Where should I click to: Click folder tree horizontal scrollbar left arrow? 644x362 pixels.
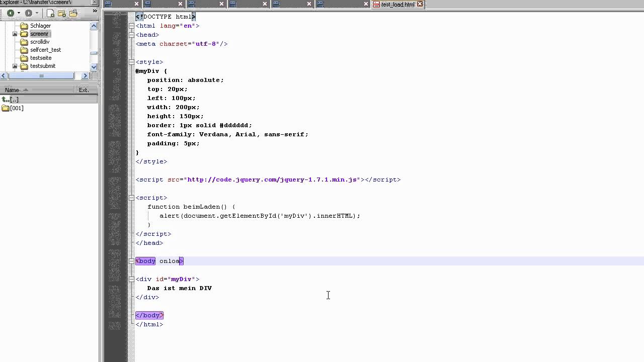click(4, 75)
